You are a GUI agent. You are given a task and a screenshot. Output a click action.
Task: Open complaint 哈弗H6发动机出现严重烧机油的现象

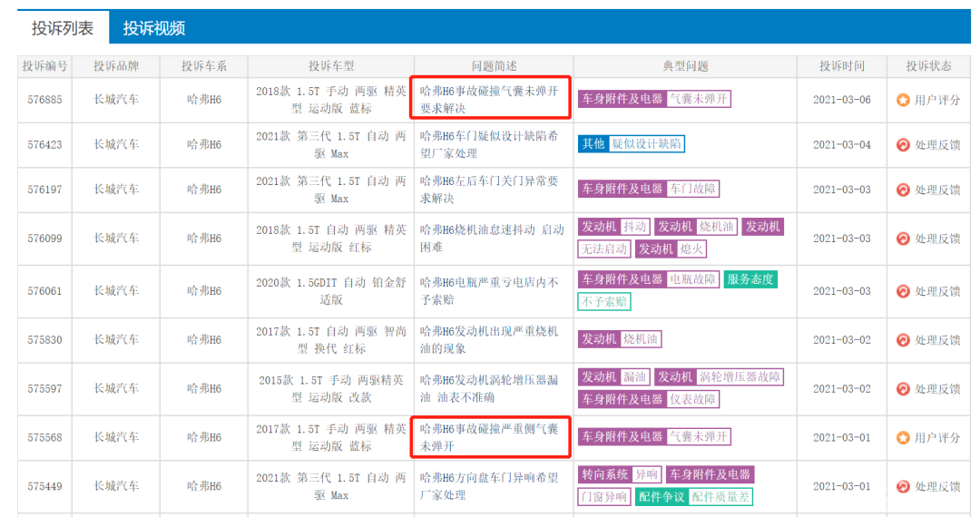click(489, 340)
